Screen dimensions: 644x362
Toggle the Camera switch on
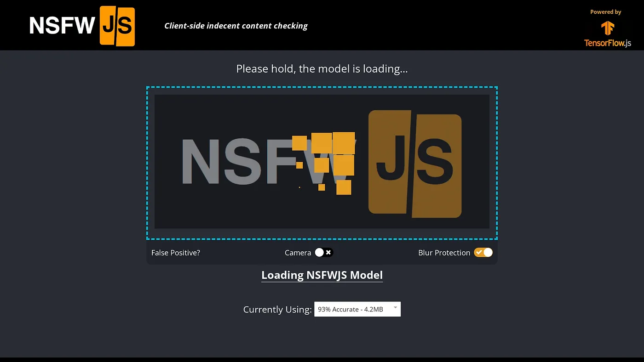324,253
